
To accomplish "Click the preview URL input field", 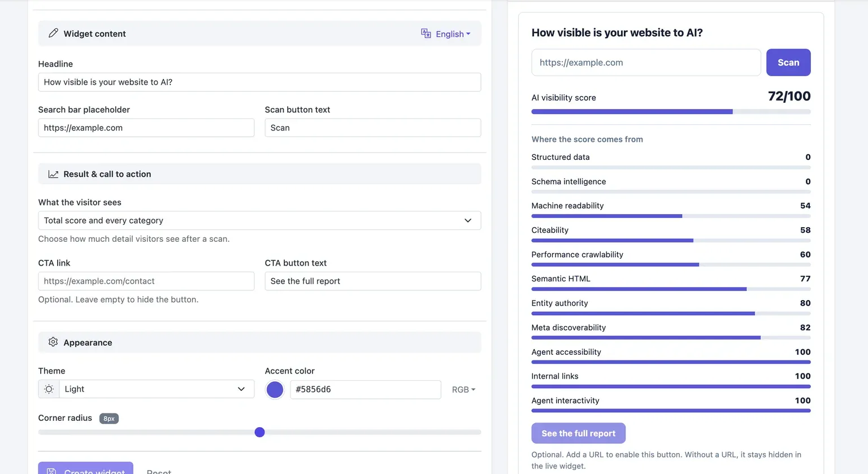I will [x=646, y=62].
